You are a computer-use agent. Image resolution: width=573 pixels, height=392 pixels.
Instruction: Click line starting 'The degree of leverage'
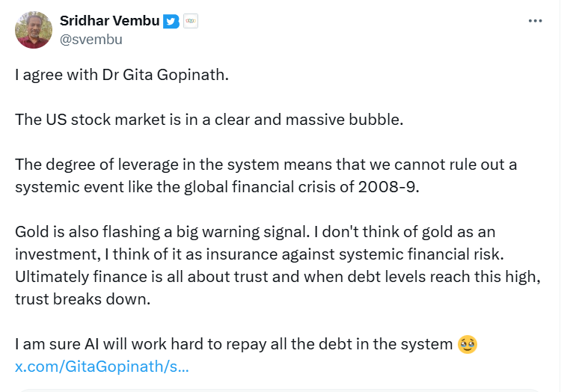tap(266, 165)
